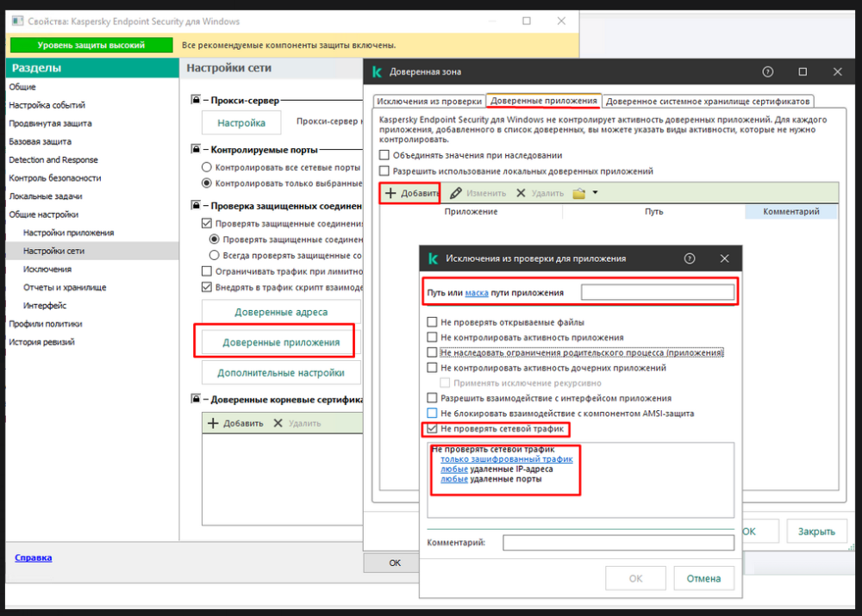The height and width of the screenshot is (616, 862).
Task: Click the Доверенные приложения button in network settings
Action: pos(281,342)
